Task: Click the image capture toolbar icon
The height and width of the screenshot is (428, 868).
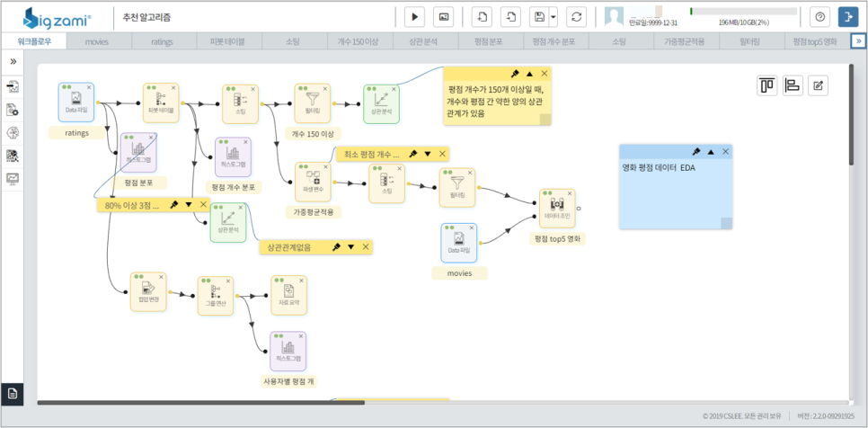Action: pyautogui.click(x=443, y=17)
